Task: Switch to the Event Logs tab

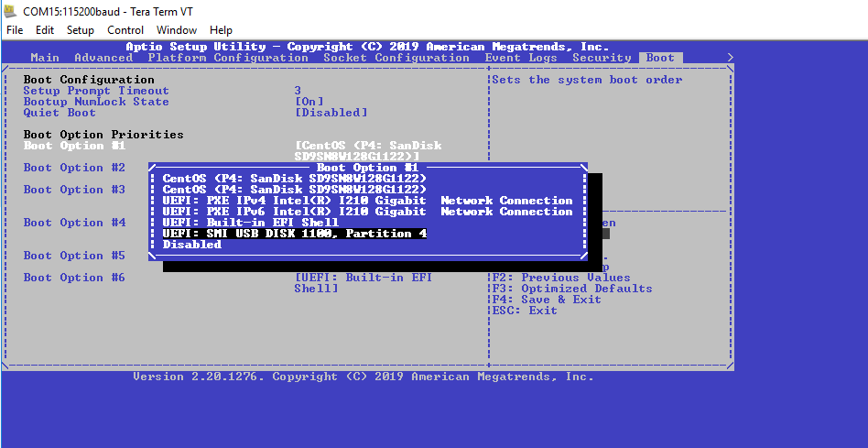Action: (521, 58)
